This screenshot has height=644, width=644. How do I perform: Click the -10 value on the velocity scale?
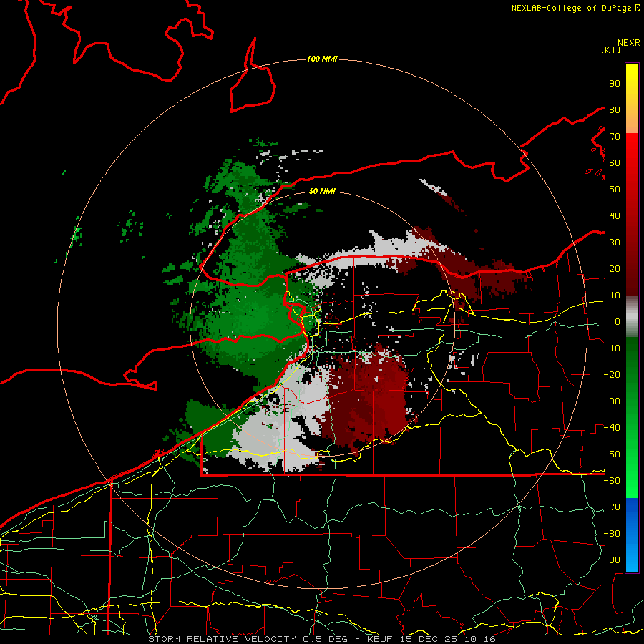[612, 348]
